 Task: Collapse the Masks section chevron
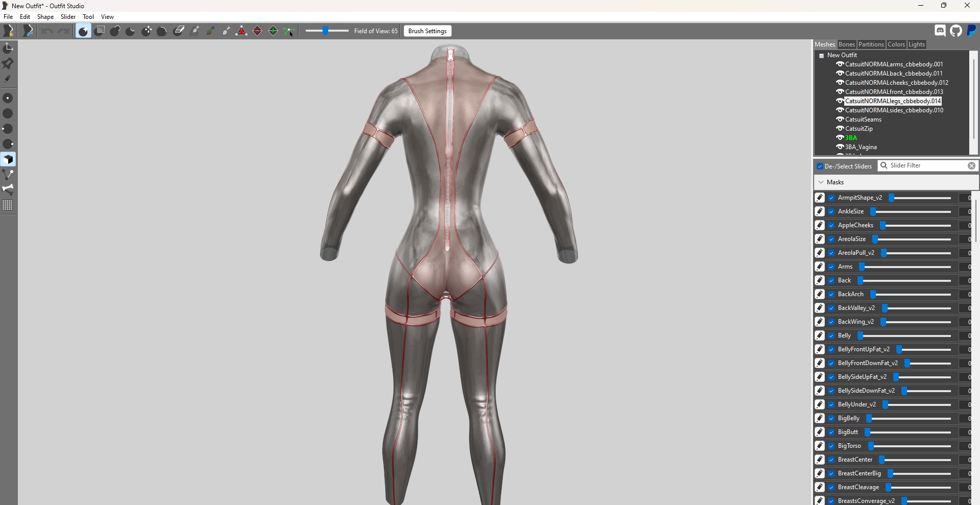(821, 182)
